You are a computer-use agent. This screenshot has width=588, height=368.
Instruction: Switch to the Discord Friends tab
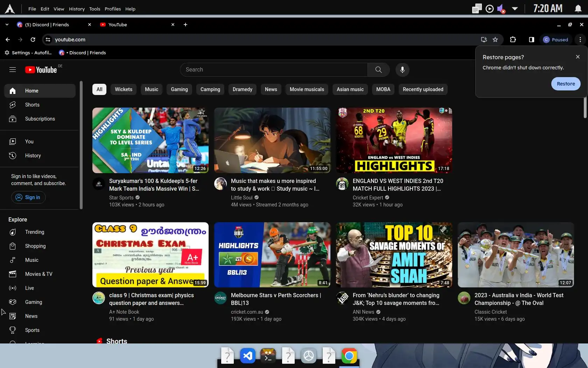click(54, 25)
